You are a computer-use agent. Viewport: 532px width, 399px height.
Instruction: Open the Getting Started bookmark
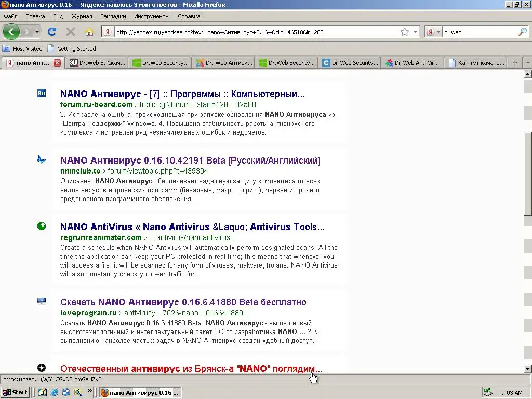(x=72, y=48)
